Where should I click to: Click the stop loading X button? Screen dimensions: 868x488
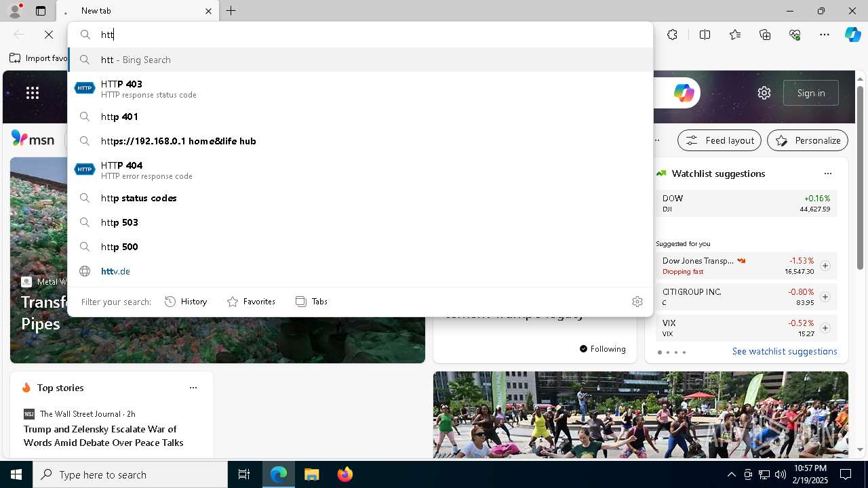pos(49,35)
